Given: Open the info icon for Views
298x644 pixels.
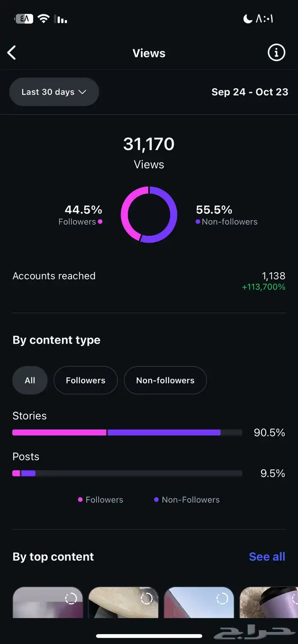Looking at the screenshot, I should click(x=276, y=53).
